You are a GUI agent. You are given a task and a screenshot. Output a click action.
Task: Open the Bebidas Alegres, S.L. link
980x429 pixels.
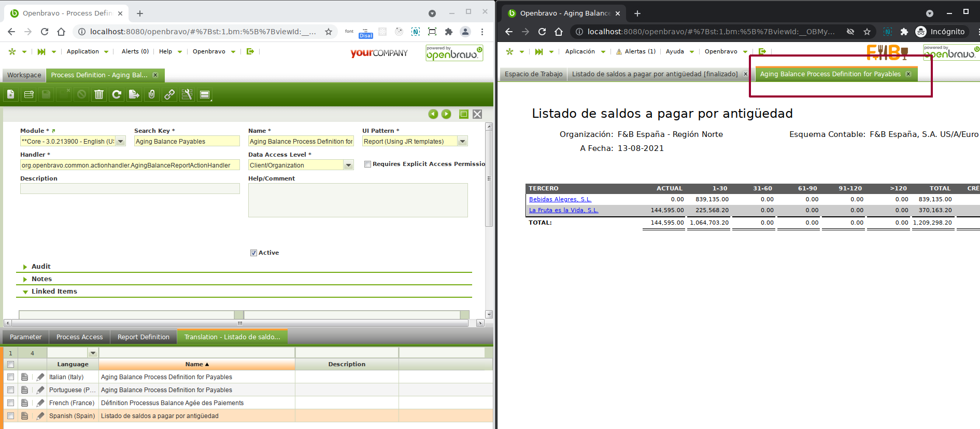[560, 199]
